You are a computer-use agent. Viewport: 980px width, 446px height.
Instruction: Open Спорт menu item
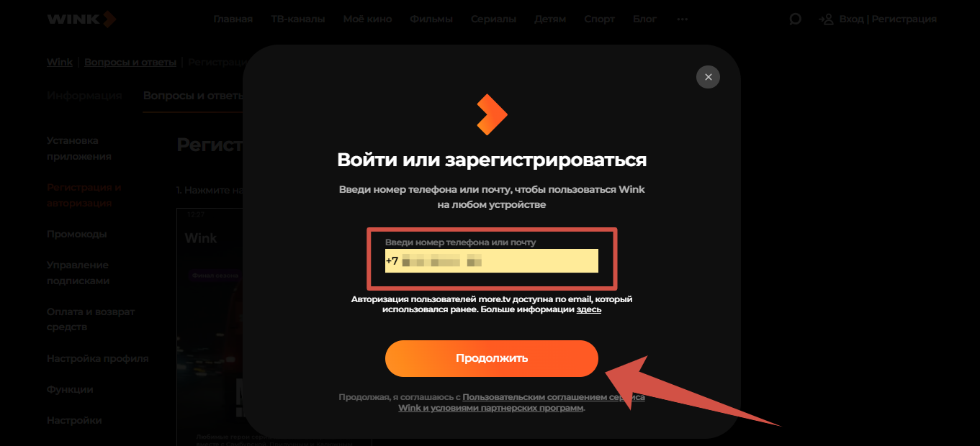599,19
